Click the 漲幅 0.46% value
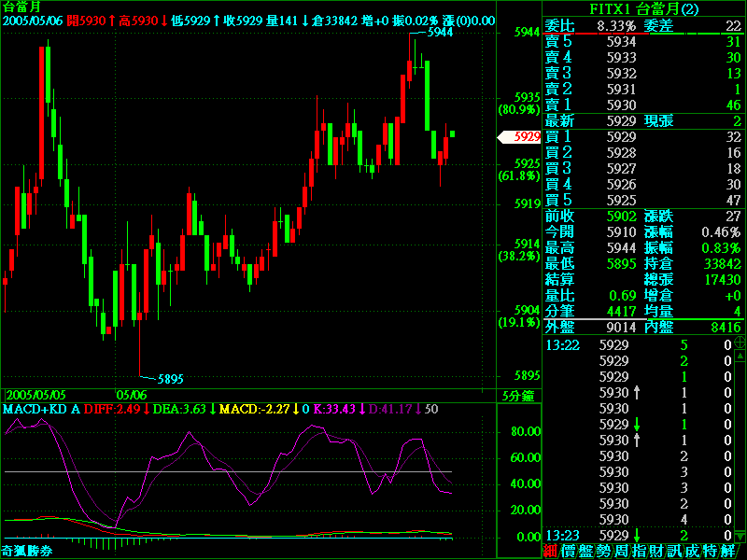Viewport: 747px width, 560px height. (722, 231)
